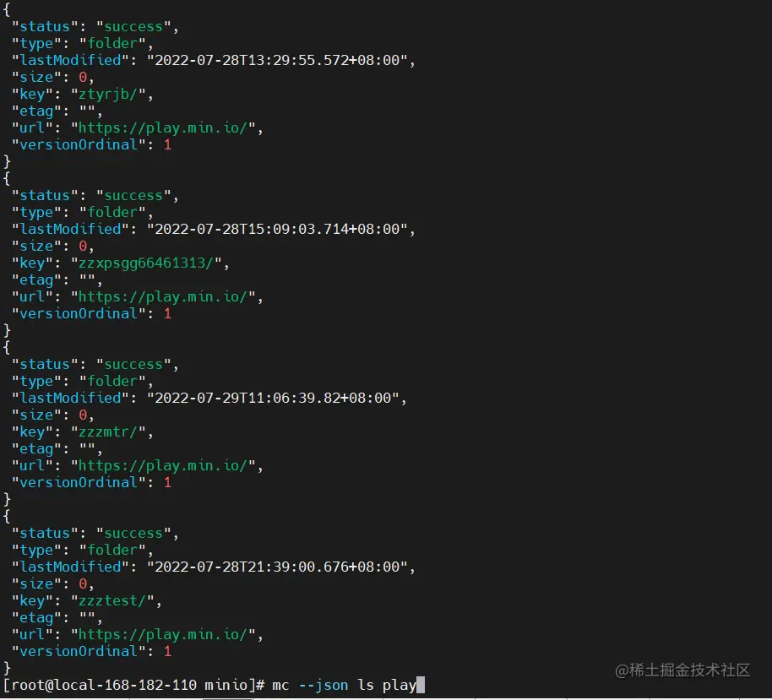Screen dimensions: 772x700
Task: Click the "mc" command at the prompt
Action: [280, 686]
